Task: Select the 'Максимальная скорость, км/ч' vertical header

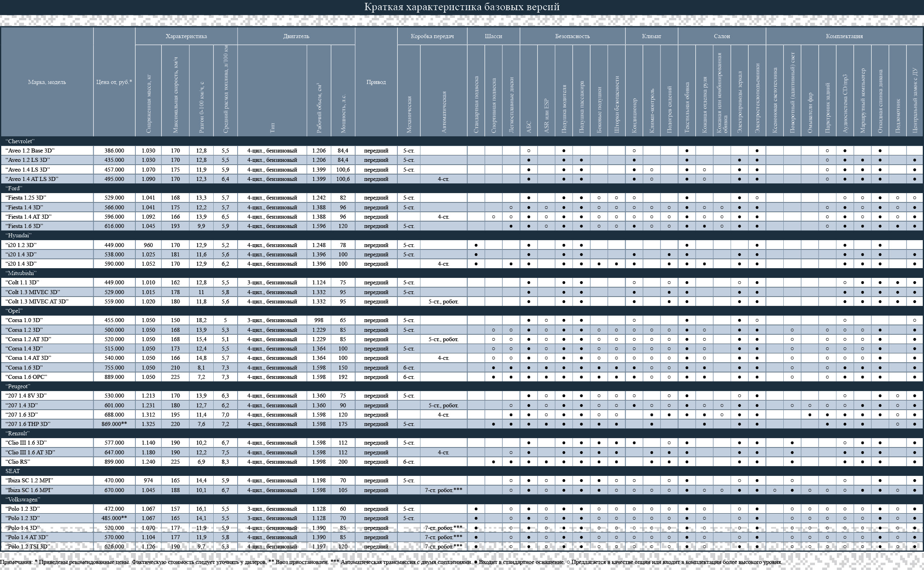Action: [x=175, y=90]
